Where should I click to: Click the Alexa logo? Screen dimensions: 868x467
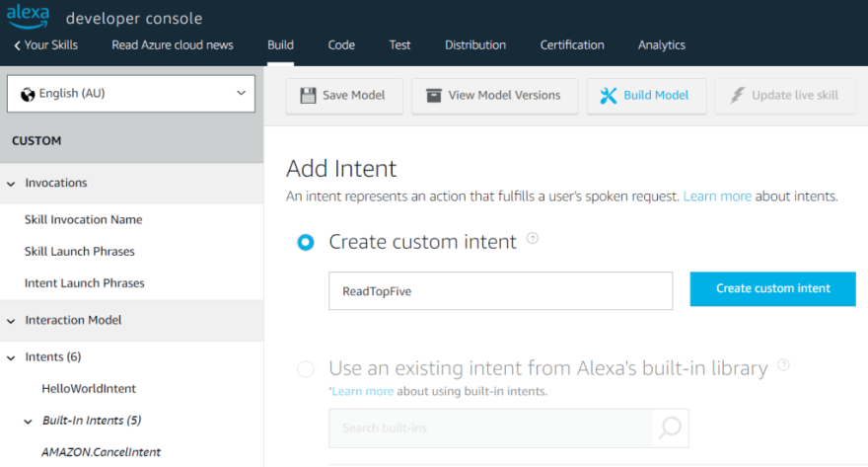click(28, 16)
